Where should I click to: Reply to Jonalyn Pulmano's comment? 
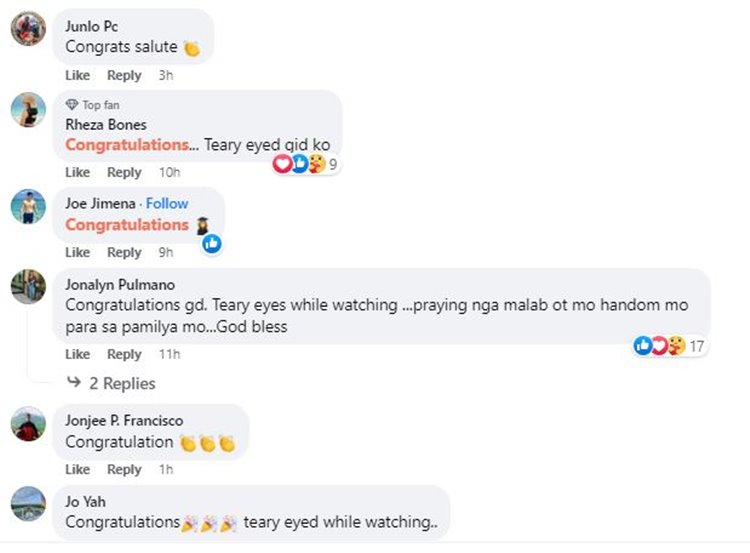[x=124, y=354]
